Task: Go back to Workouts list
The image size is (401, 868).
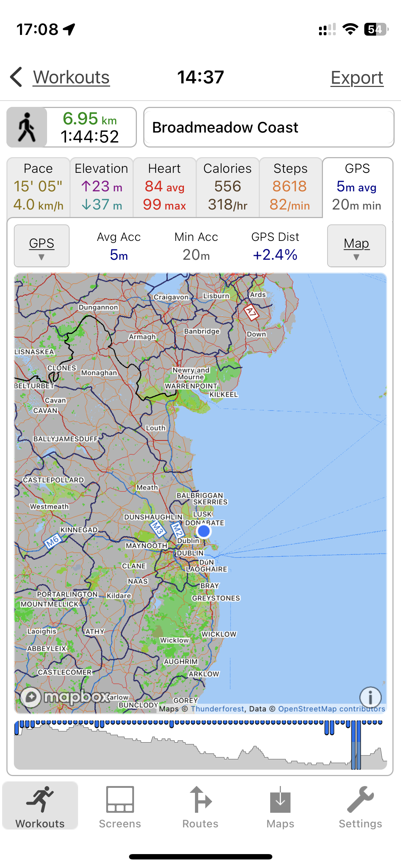Action: tap(71, 77)
